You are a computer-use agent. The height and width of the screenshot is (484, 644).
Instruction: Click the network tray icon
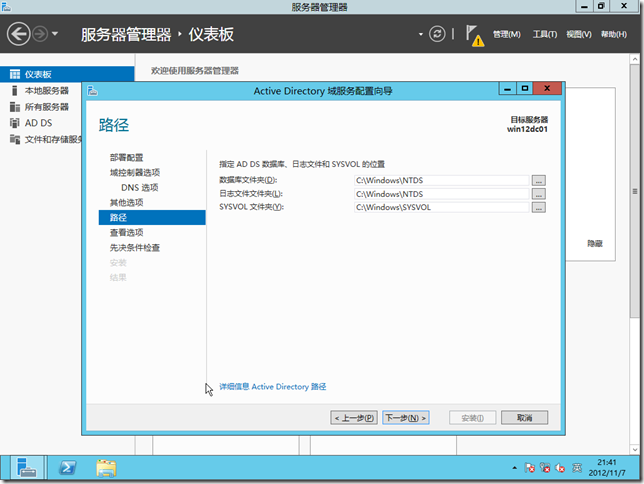545,468
